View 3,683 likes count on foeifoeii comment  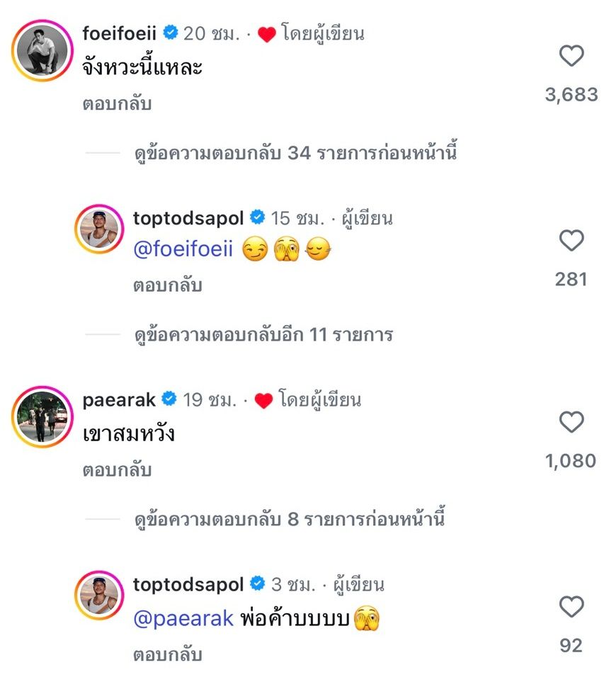point(571,94)
